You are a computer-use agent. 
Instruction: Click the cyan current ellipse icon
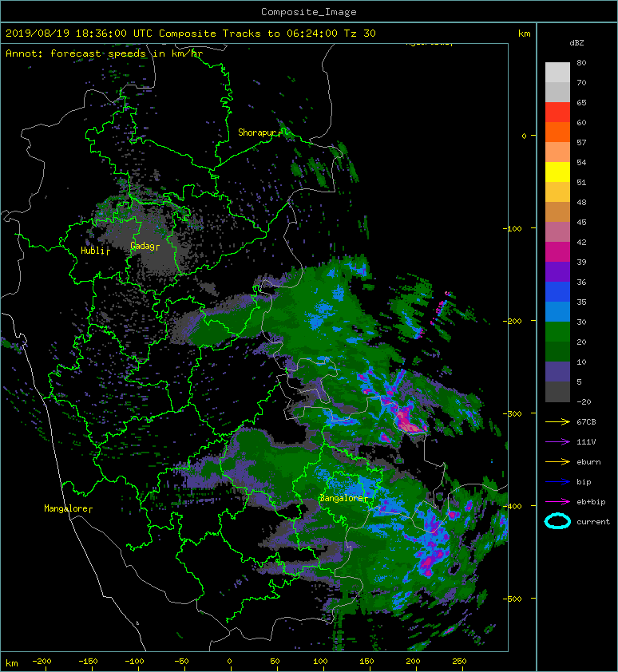tap(557, 521)
